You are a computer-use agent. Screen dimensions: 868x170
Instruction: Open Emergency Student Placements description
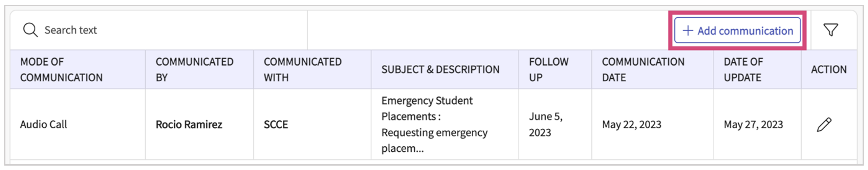(434, 124)
